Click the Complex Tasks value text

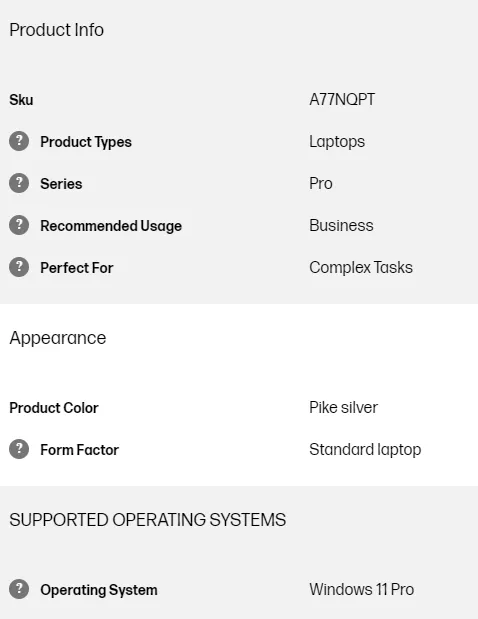[x=361, y=268]
